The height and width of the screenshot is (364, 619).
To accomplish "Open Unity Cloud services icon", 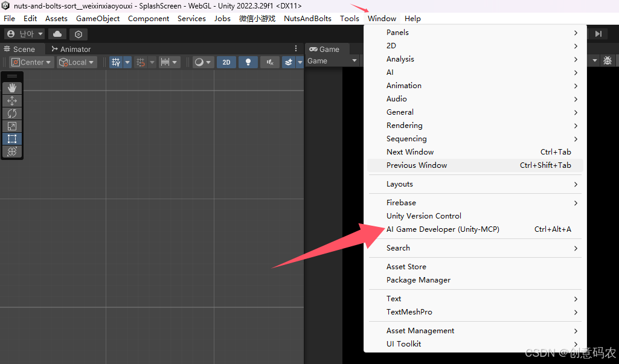I will point(57,34).
